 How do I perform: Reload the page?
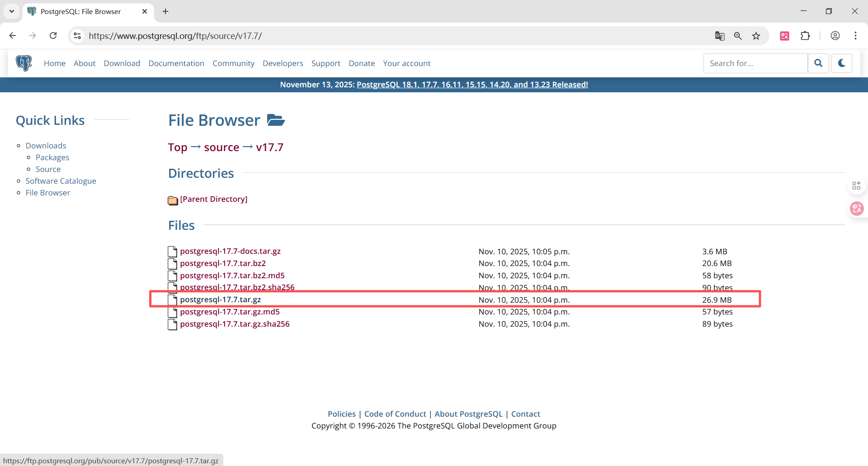(53, 36)
